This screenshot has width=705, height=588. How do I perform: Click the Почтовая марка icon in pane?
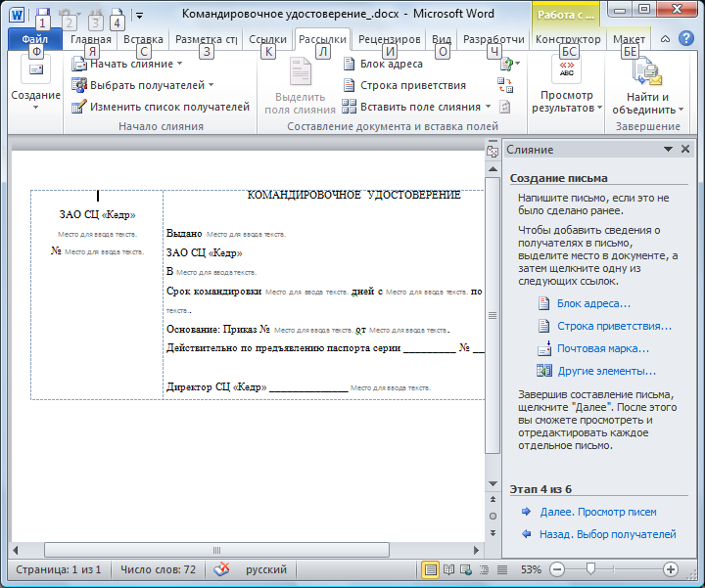click(544, 348)
